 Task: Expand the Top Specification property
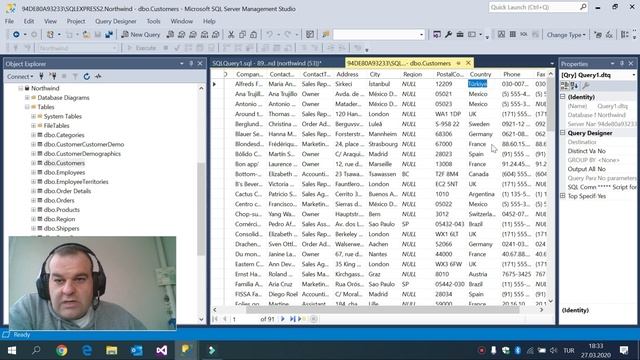(563, 196)
